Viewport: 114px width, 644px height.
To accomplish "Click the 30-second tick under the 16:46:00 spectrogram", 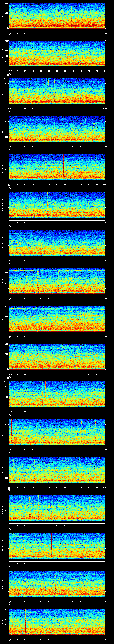I will [57, 33].
